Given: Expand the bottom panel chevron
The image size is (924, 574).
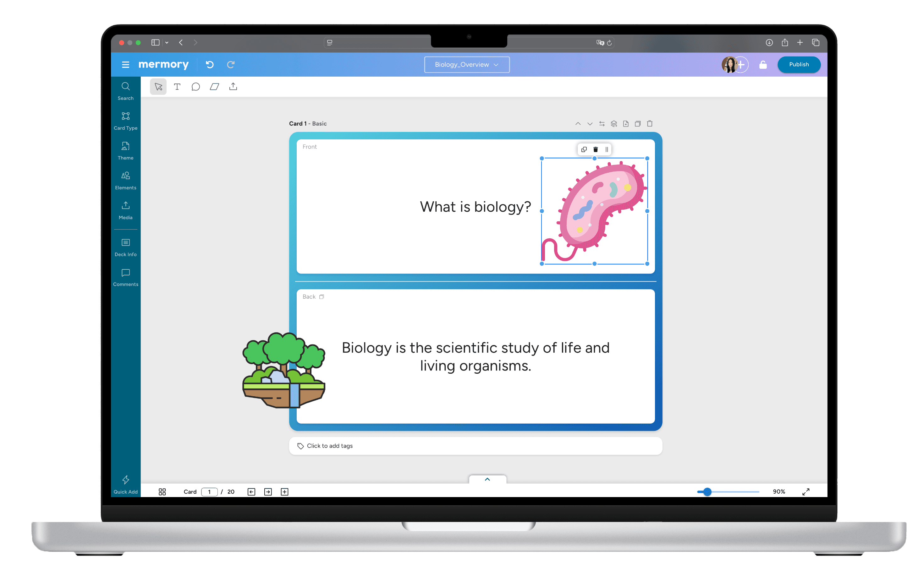Looking at the screenshot, I should [487, 479].
